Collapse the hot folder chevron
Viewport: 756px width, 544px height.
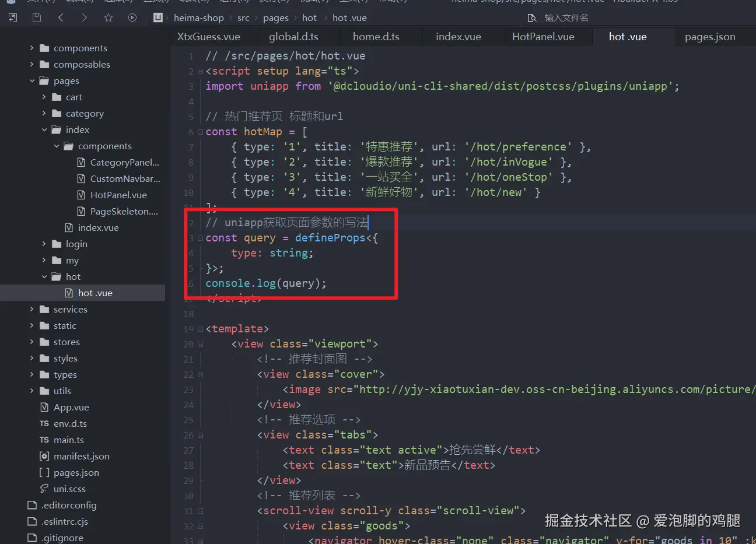click(44, 276)
